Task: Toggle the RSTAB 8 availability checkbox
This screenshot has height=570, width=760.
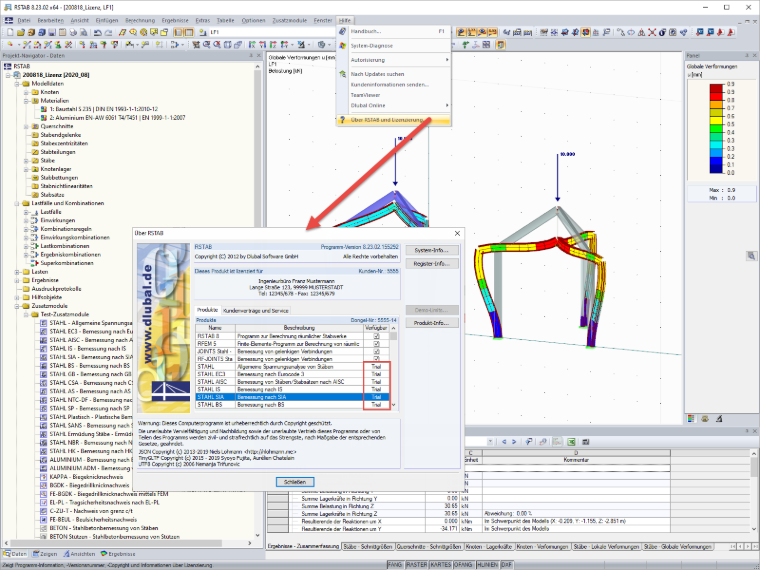Action: tap(377, 336)
